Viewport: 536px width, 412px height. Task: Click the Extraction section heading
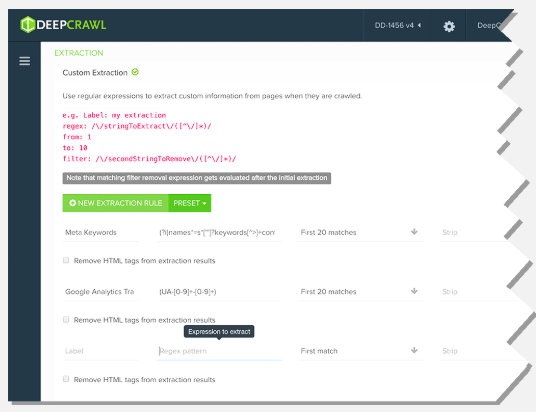click(79, 53)
